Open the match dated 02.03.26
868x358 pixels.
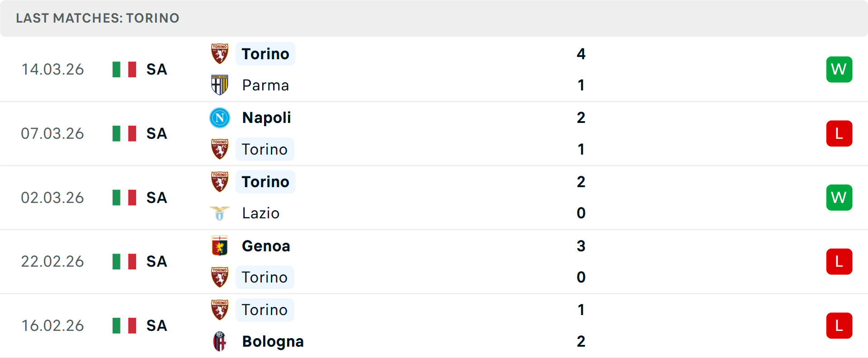click(x=52, y=198)
